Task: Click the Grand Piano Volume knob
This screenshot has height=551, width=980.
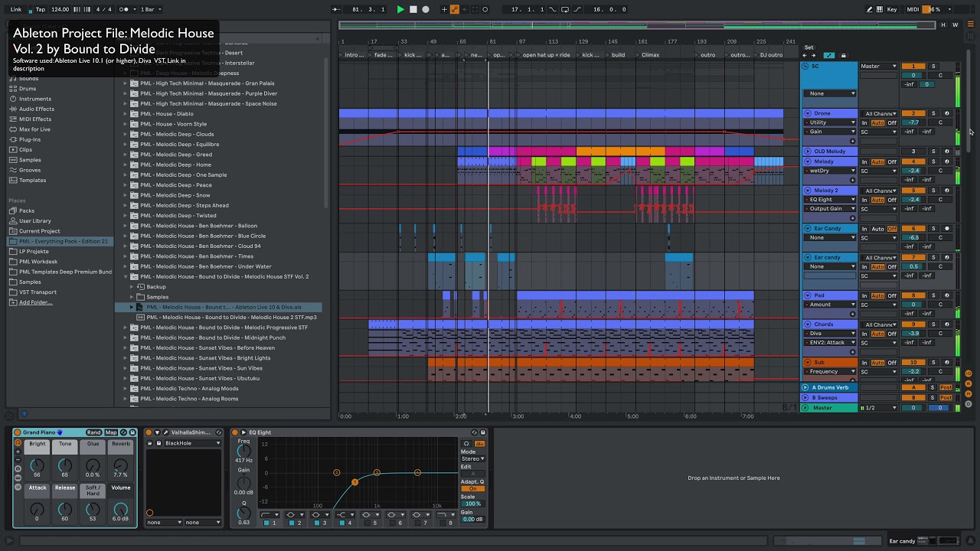Action: (x=120, y=509)
